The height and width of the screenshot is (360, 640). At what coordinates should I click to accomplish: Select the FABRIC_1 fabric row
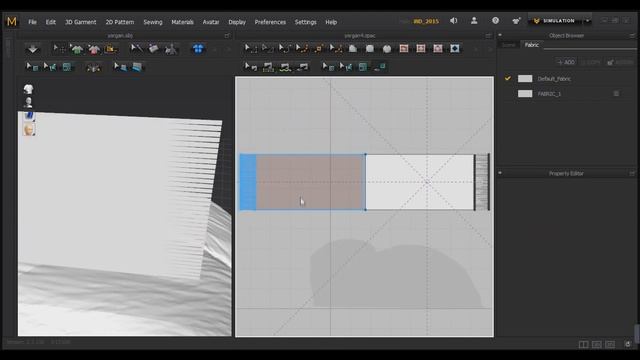567,93
